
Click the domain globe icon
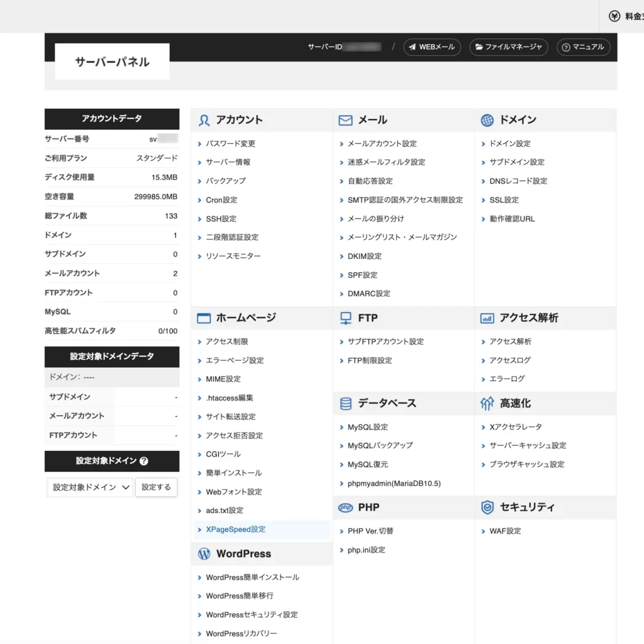point(487,120)
